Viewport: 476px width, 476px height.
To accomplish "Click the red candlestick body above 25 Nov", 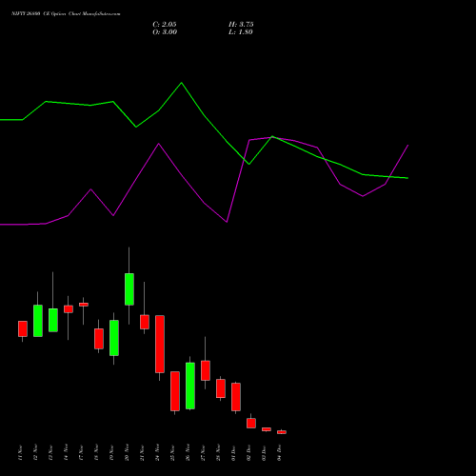I will pos(175,391).
